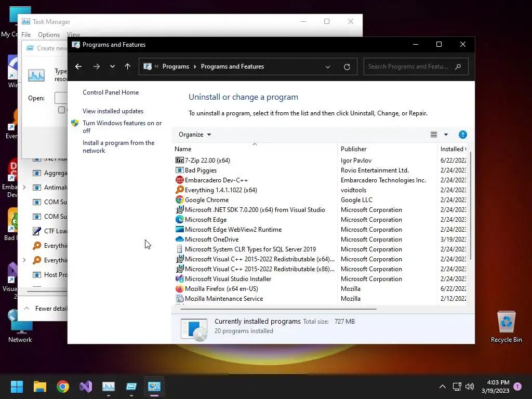532x399 pixels.
Task: Click Turn Windows features on or off
Action: click(122, 127)
